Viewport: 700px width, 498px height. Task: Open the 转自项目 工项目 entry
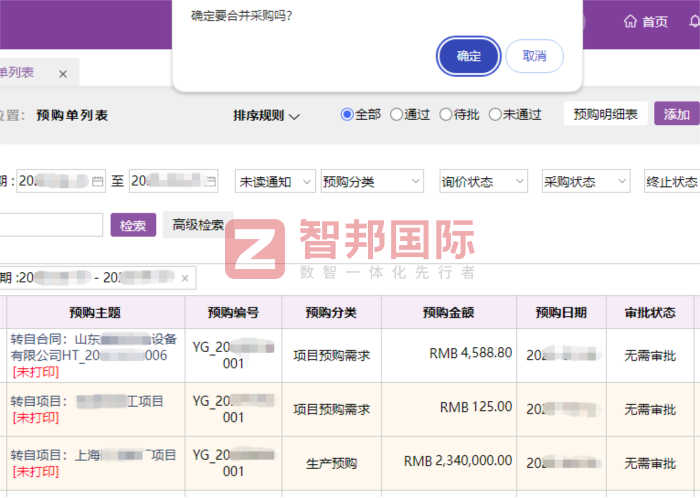pos(87,401)
